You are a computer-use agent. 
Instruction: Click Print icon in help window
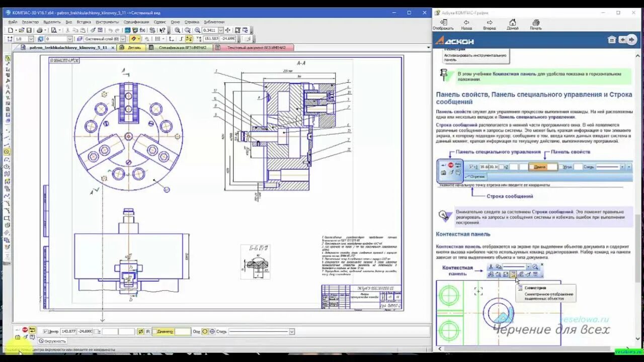point(536,25)
